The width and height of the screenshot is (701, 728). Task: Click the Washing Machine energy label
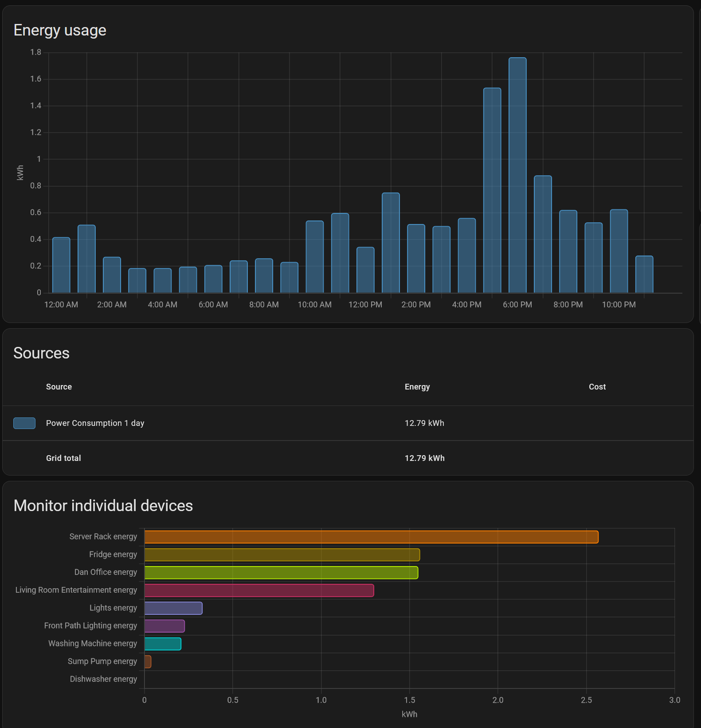click(x=93, y=644)
